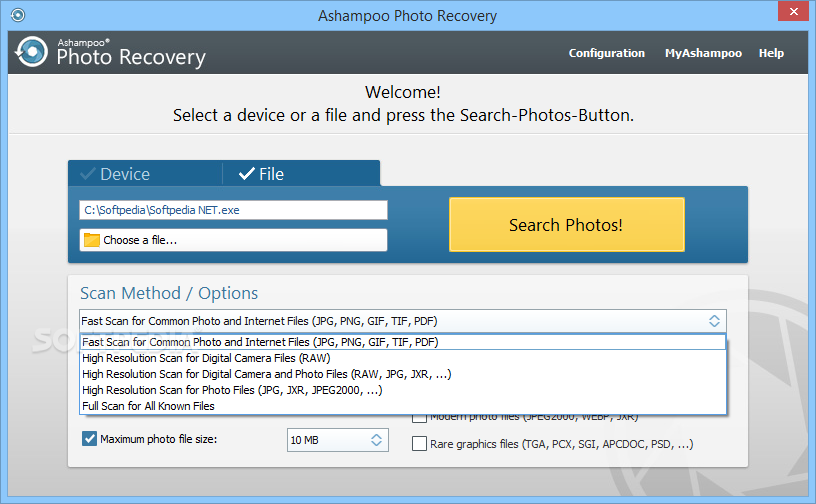The height and width of the screenshot is (504, 816).
Task: Select Fast Scan for Common Photo and Internet Files
Action: click(x=402, y=342)
